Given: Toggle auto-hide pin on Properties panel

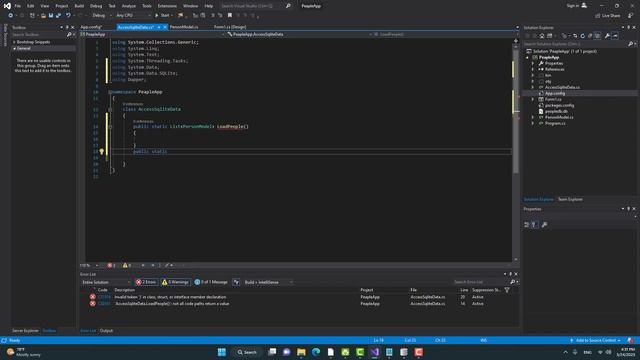Looking at the screenshot, I should 629,209.
